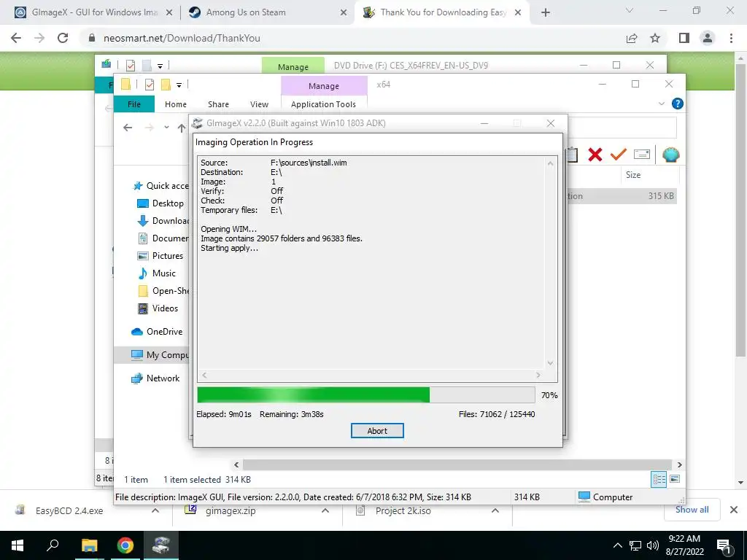Bookmark this page with star icon
The image size is (747, 560).
tap(655, 38)
